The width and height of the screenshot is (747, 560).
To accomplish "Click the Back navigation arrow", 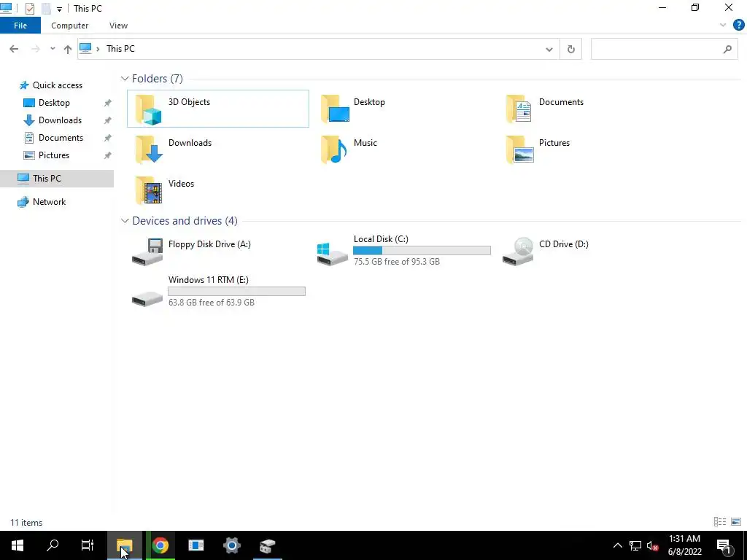I will tap(14, 49).
